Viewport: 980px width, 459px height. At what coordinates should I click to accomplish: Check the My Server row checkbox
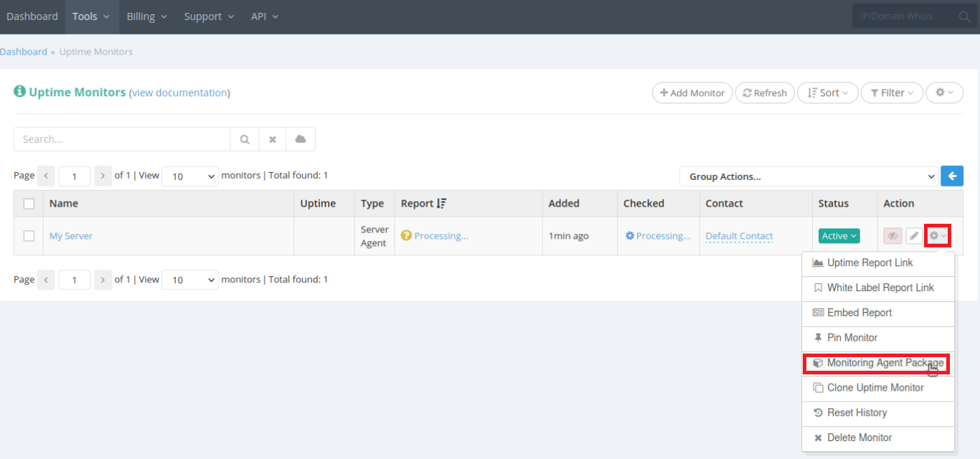29,236
